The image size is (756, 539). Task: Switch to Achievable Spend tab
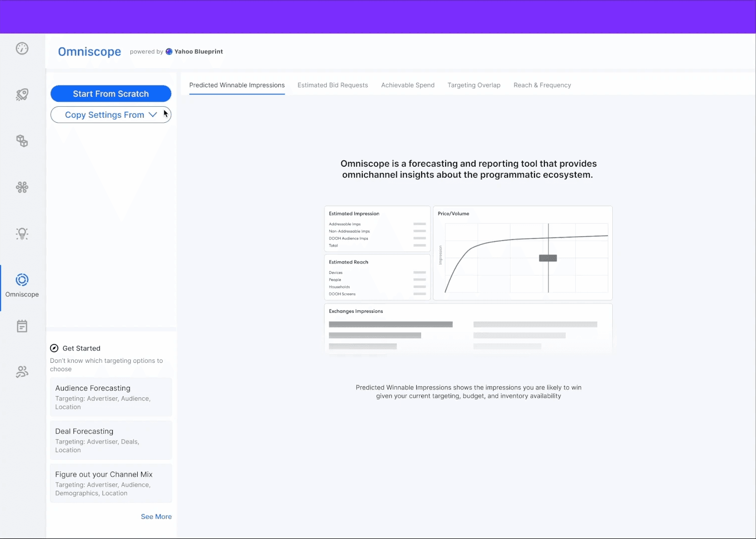[x=408, y=85]
